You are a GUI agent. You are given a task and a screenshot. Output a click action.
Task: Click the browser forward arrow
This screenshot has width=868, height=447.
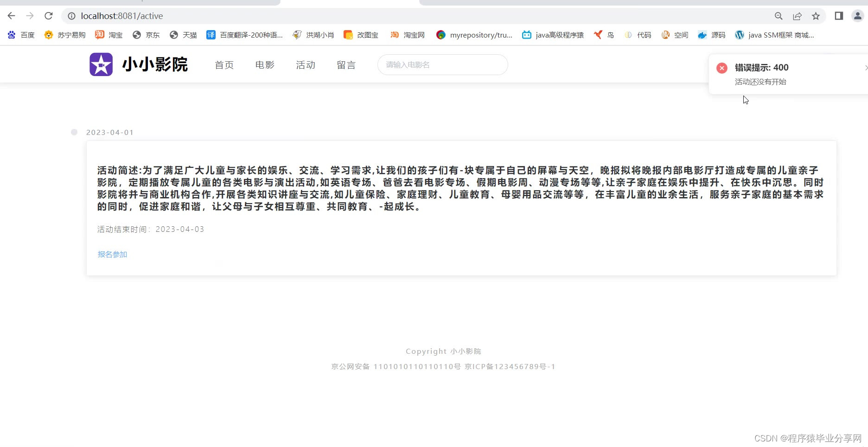click(x=30, y=16)
